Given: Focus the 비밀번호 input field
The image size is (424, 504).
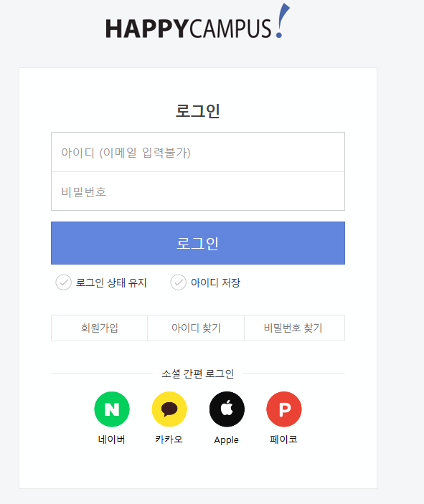Looking at the screenshot, I should [198, 191].
